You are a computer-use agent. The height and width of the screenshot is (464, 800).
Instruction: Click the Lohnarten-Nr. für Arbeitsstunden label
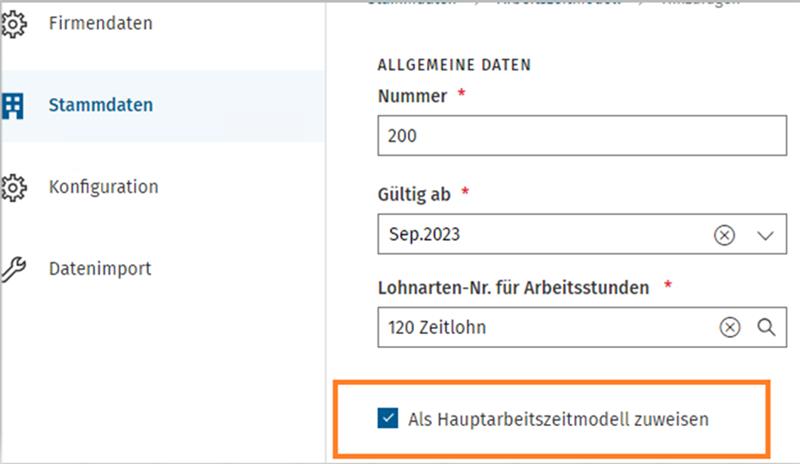pos(513,288)
